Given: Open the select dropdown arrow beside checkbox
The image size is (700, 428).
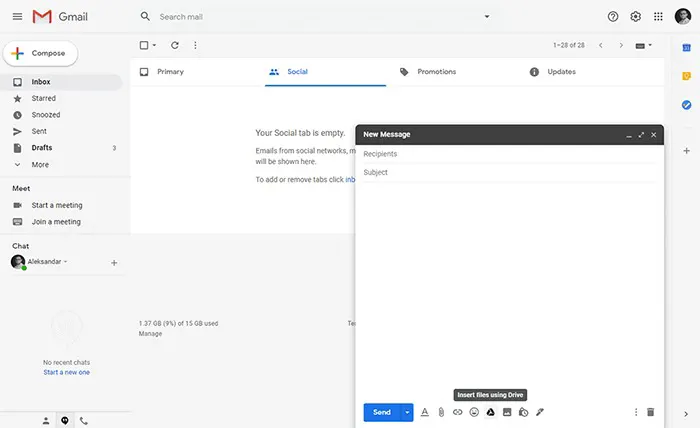Looking at the screenshot, I should pos(154,45).
